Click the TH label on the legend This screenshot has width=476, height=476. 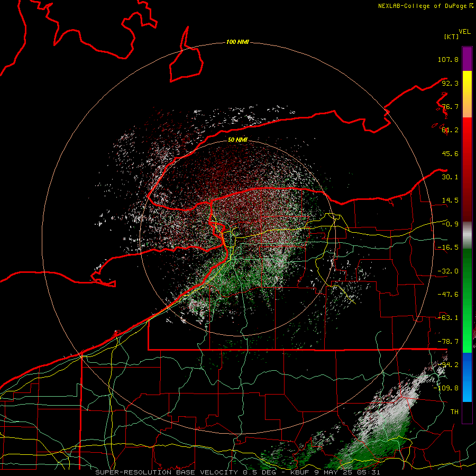pos(454,412)
